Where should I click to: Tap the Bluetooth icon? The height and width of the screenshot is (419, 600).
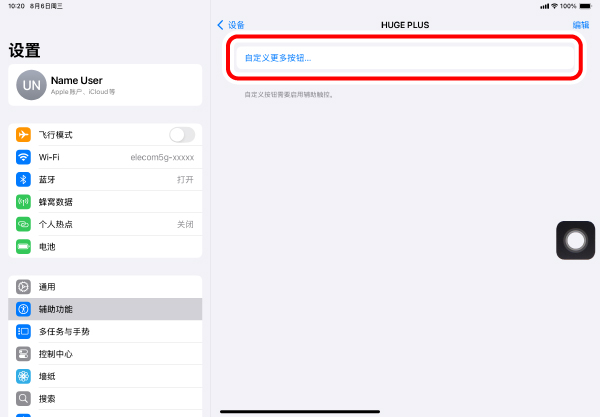[24, 179]
